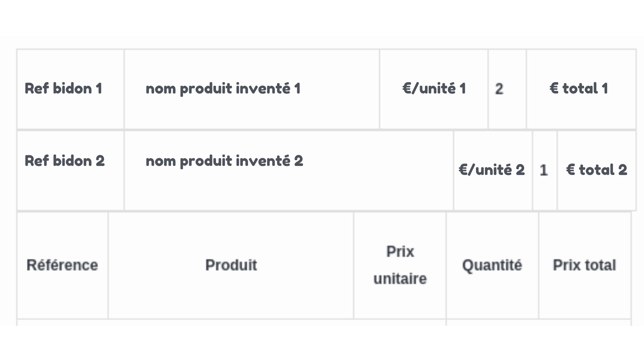The height and width of the screenshot is (362, 644).
Task: Click the 'Prix unitaire' column header
Action: (400, 265)
